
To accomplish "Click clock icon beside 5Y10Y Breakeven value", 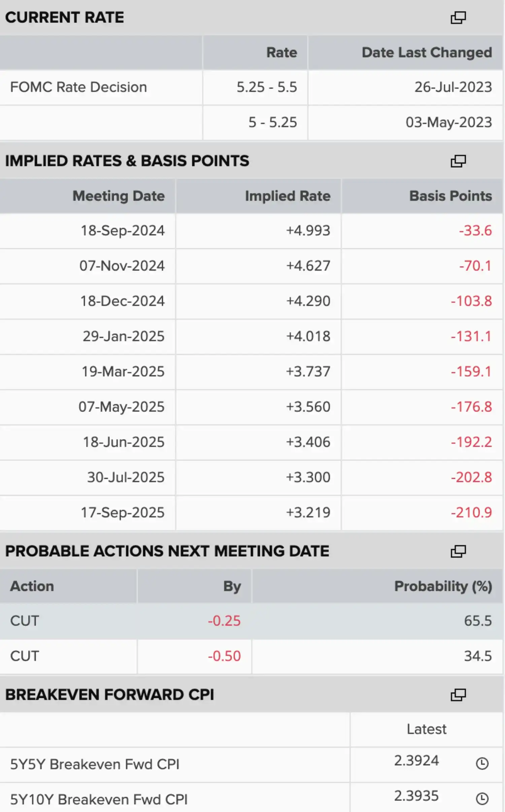I will tap(482, 799).
